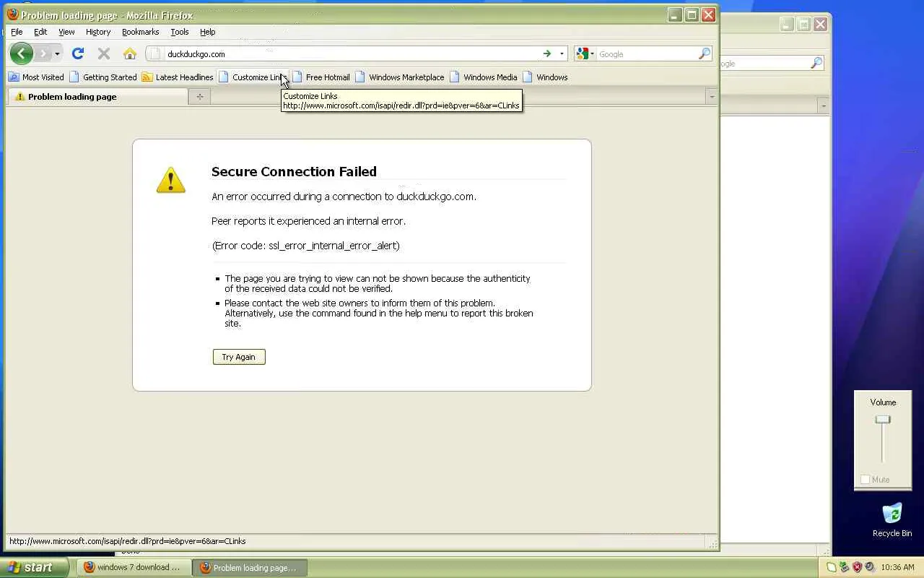Click the search magnifier in front Firefox window
Image resolution: width=924 pixels, height=578 pixels.
pyautogui.click(x=705, y=53)
